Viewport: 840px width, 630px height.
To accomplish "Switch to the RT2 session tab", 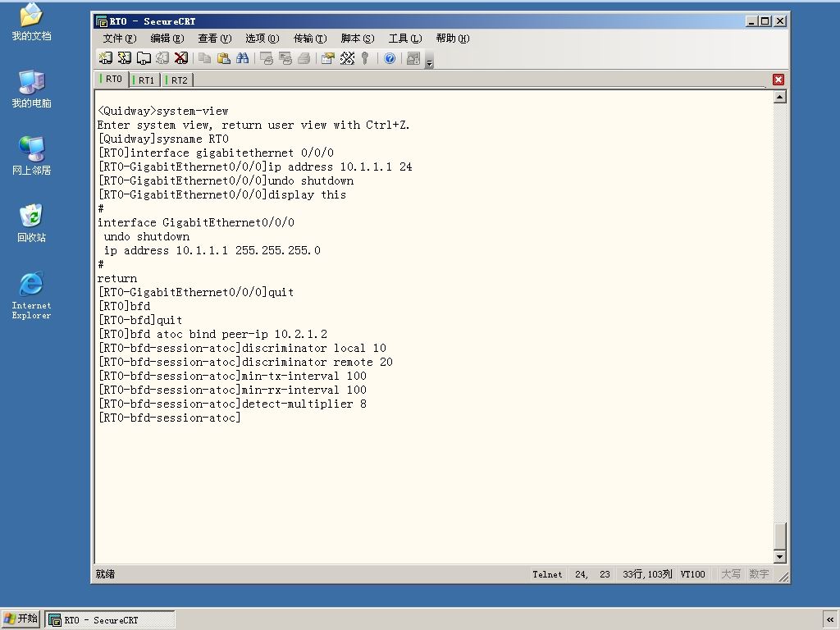I will [x=177, y=80].
